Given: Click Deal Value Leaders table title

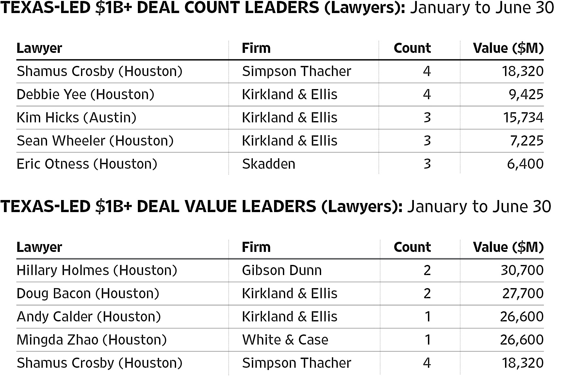Looking at the screenshot, I should [276, 207].
